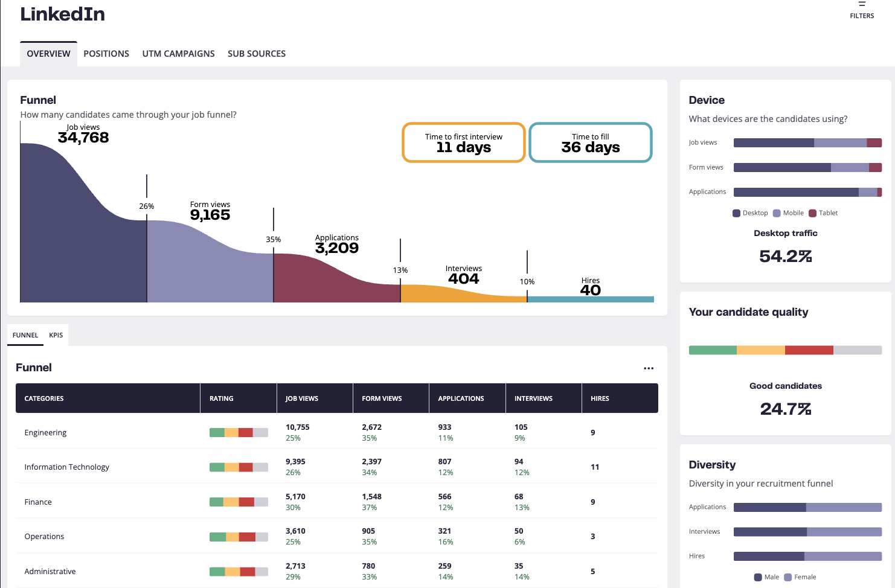Select the Engineering category row
Viewport: 895px width, 588px height.
(337, 432)
